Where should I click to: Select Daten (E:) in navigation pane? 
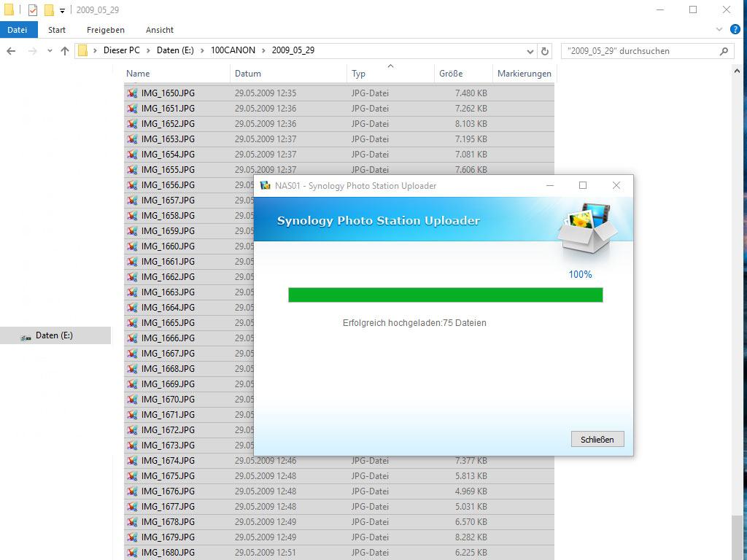pos(55,335)
